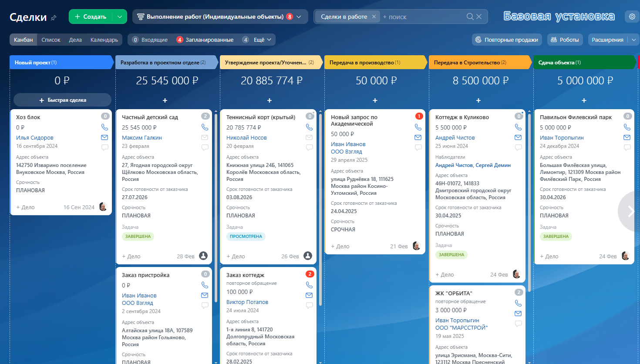Viewport: 640px width, 364px height.
Task: Switch to the Список view
Action: (51, 40)
